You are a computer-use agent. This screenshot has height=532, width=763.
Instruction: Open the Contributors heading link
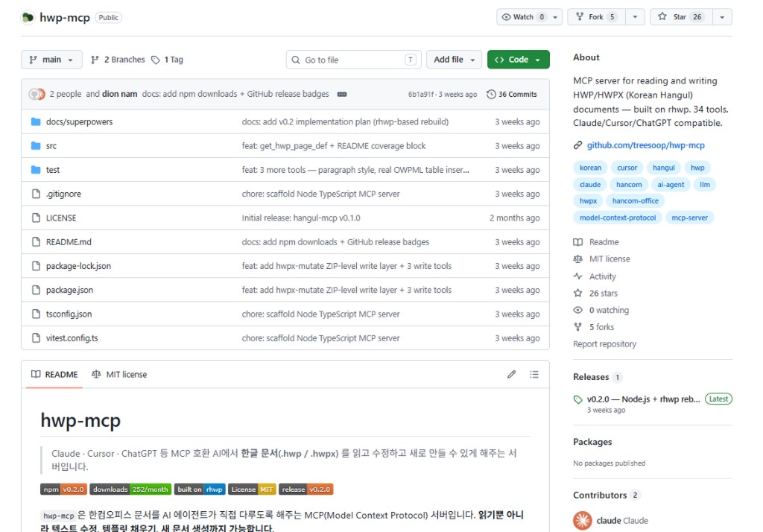[x=600, y=495]
